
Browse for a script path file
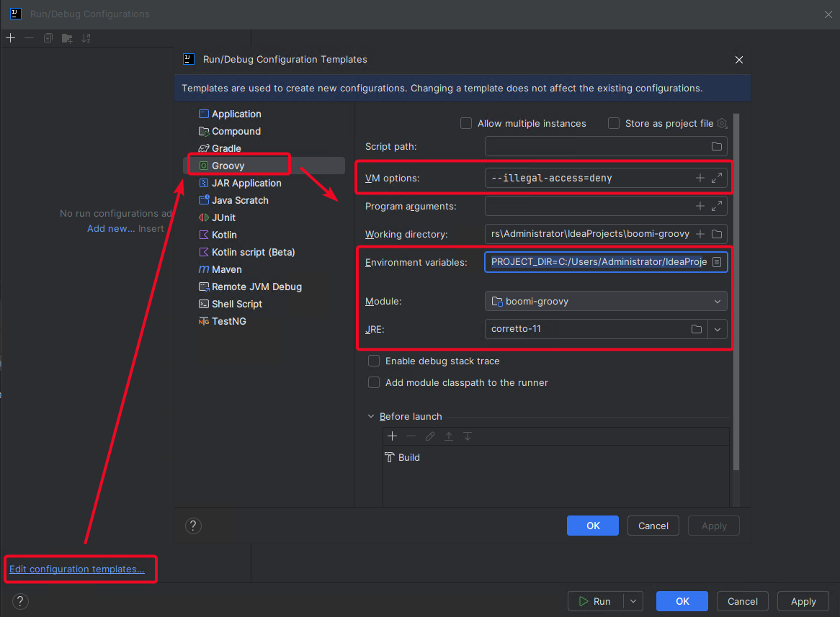(717, 146)
